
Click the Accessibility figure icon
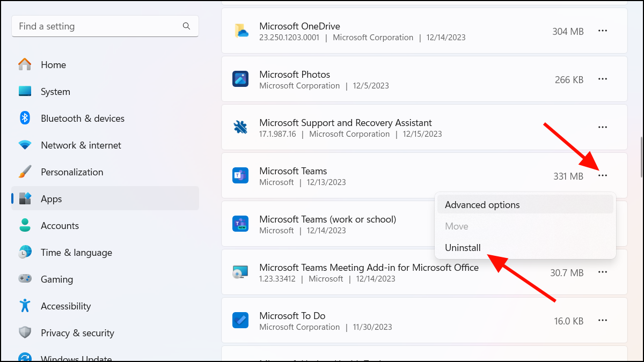point(25,306)
